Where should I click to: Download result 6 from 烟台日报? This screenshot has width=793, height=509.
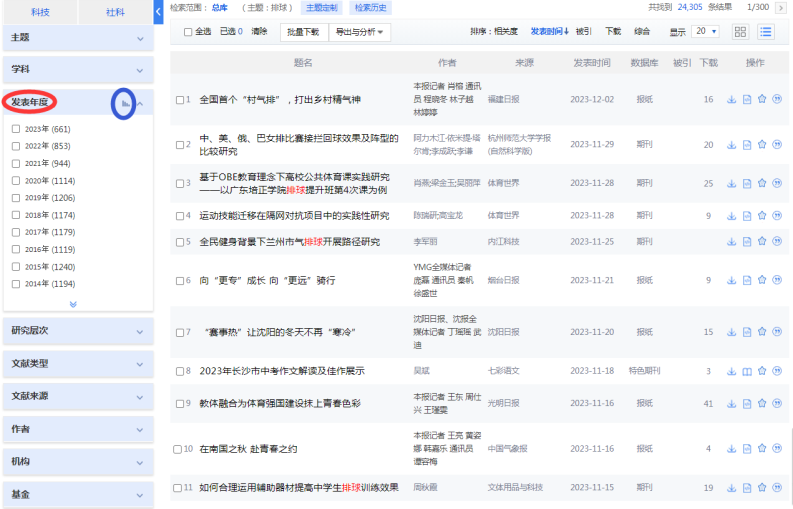click(x=731, y=280)
